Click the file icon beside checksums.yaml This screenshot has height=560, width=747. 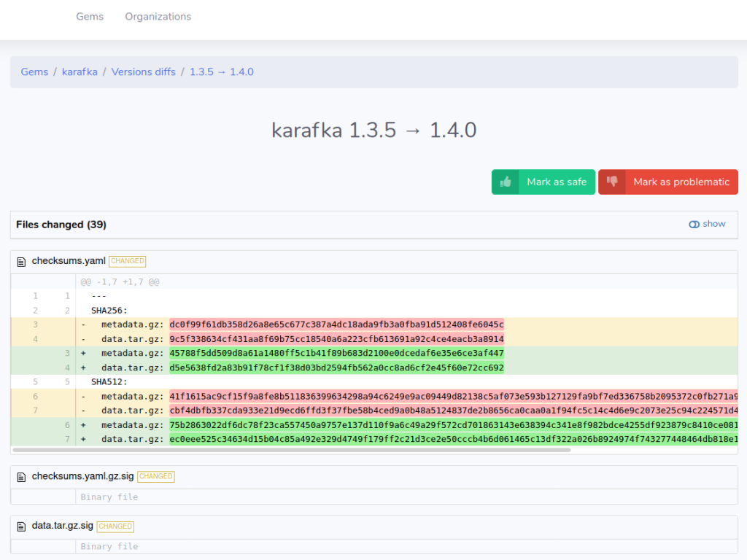tap(21, 262)
